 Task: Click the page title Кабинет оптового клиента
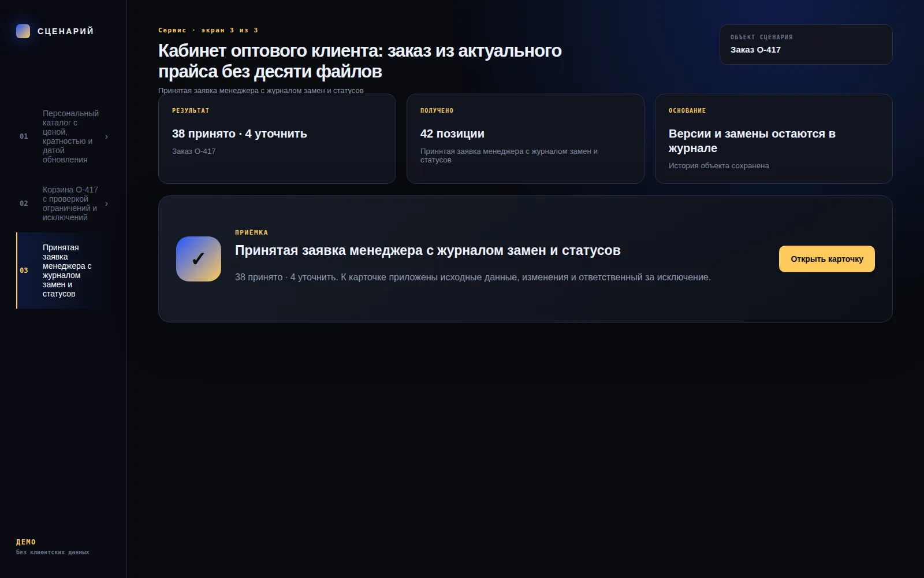[x=360, y=61]
